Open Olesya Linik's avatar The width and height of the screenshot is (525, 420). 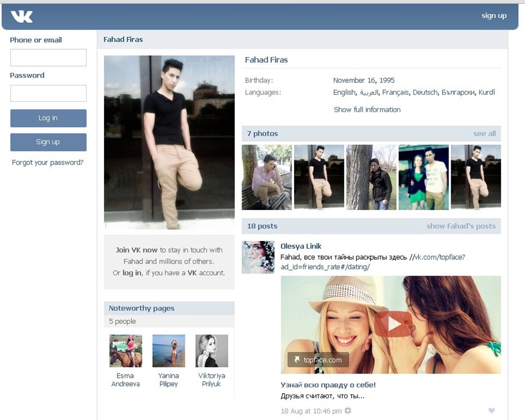click(x=258, y=257)
